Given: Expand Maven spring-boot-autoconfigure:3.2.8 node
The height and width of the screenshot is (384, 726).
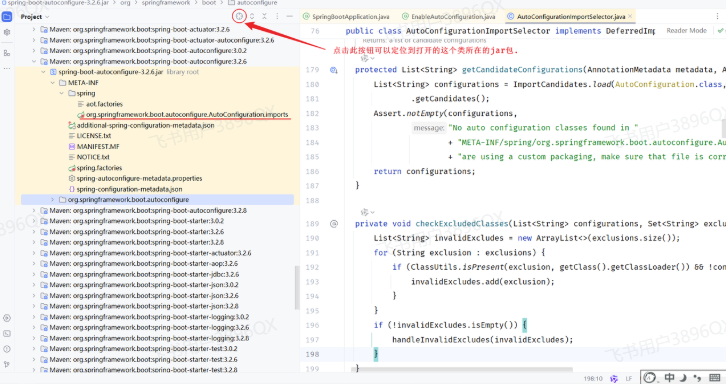Looking at the screenshot, I should [34, 210].
